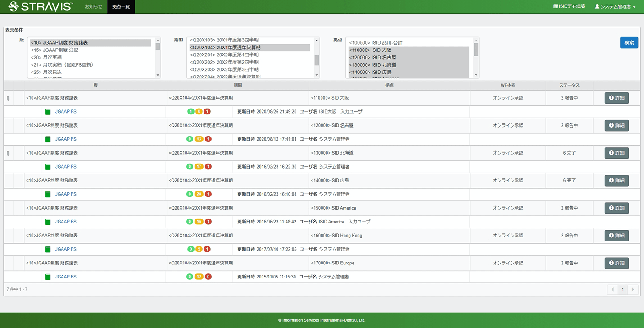Viewport: 644px width, 328px height.
Task: Click page 1 in pagination
Action: tap(622, 289)
